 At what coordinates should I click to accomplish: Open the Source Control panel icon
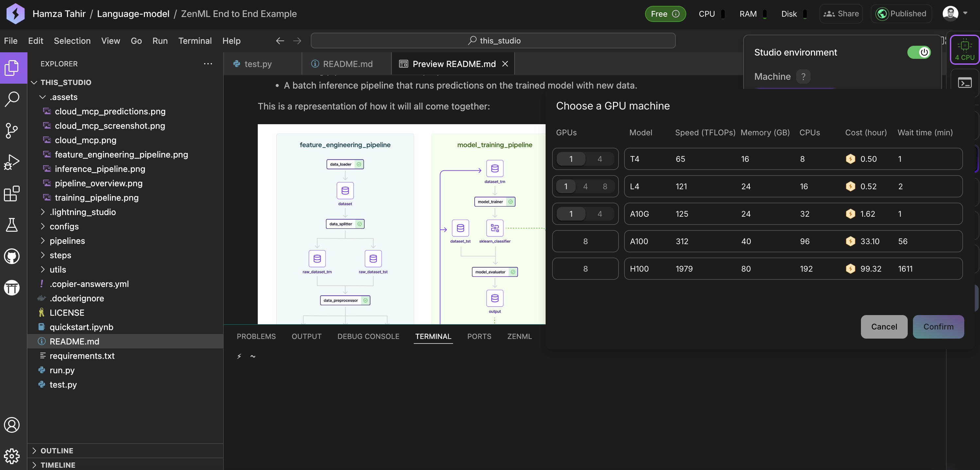[x=12, y=131]
